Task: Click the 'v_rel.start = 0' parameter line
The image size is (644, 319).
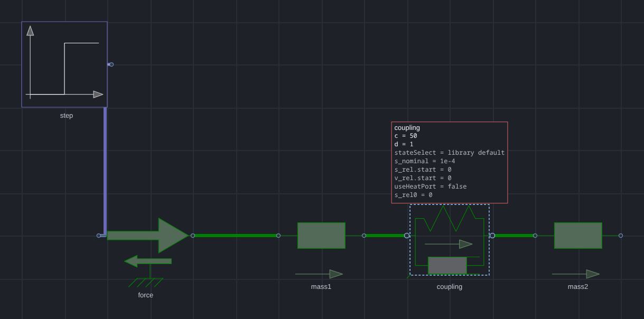Action: [423, 178]
